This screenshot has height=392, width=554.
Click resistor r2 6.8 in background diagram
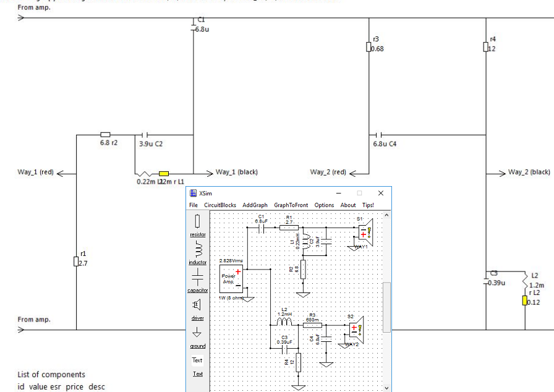coord(105,135)
